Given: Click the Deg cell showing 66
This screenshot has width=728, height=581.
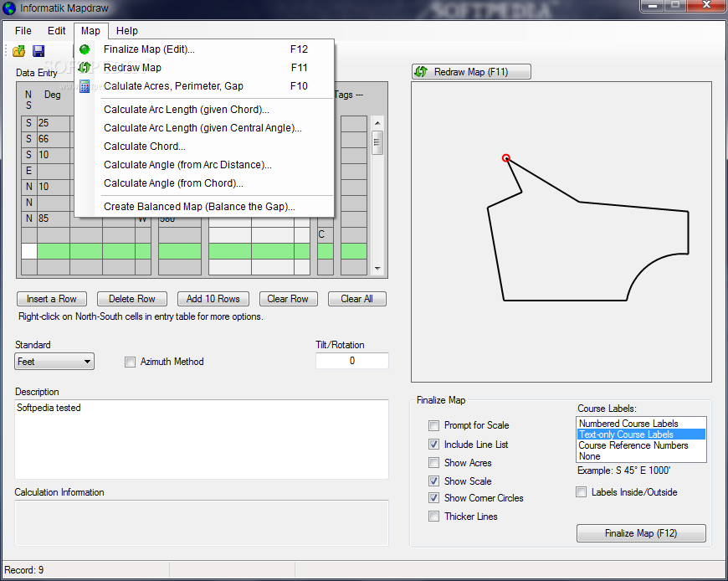Looking at the screenshot, I should tap(54, 139).
